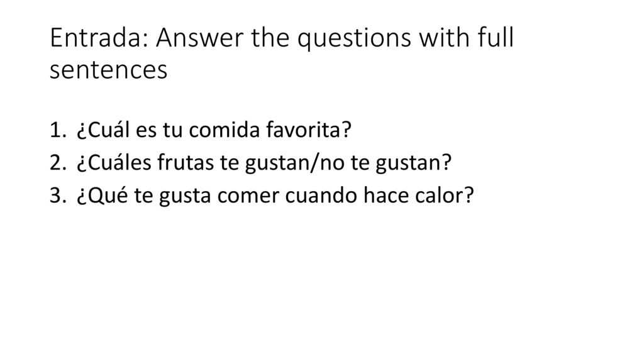The width and height of the screenshot is (644, 362).
Task: Click the word "sentences" in the title
Action: 108,70
